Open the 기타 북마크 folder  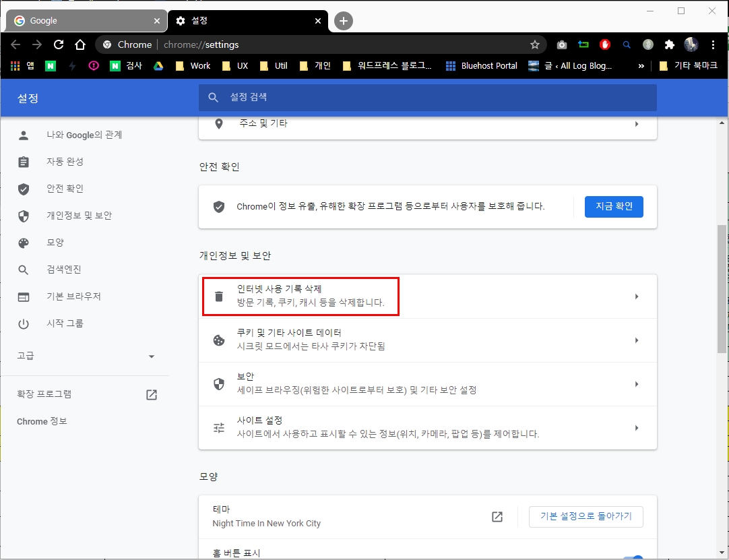(689, 66)
